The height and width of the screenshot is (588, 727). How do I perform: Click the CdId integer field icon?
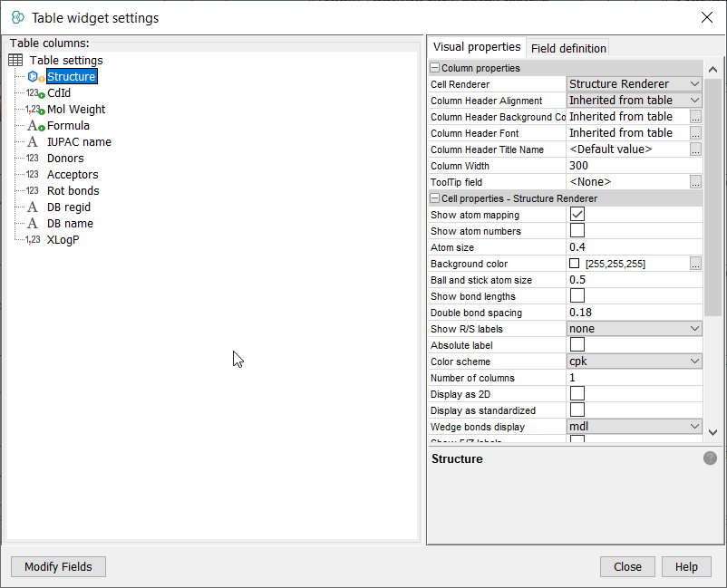[x=34, y=93]
